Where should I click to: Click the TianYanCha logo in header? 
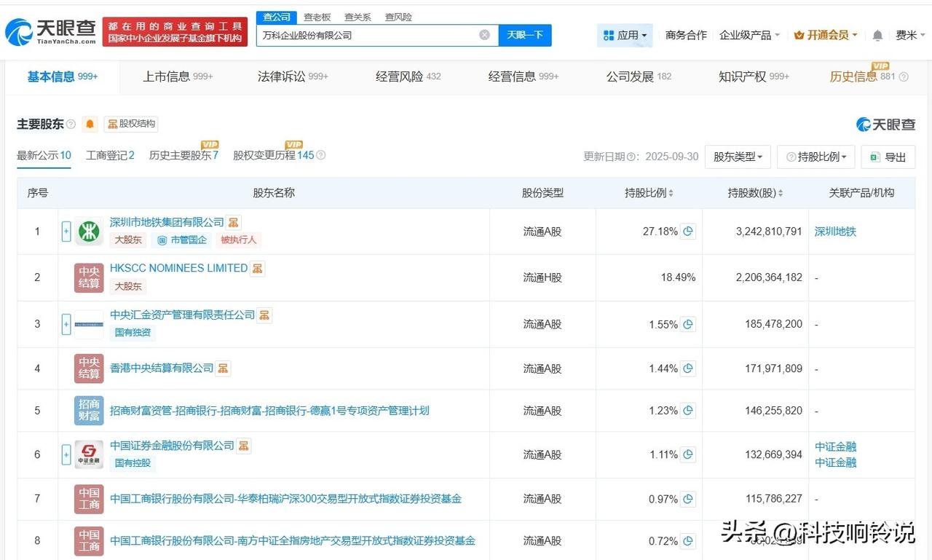pos(51,31)
